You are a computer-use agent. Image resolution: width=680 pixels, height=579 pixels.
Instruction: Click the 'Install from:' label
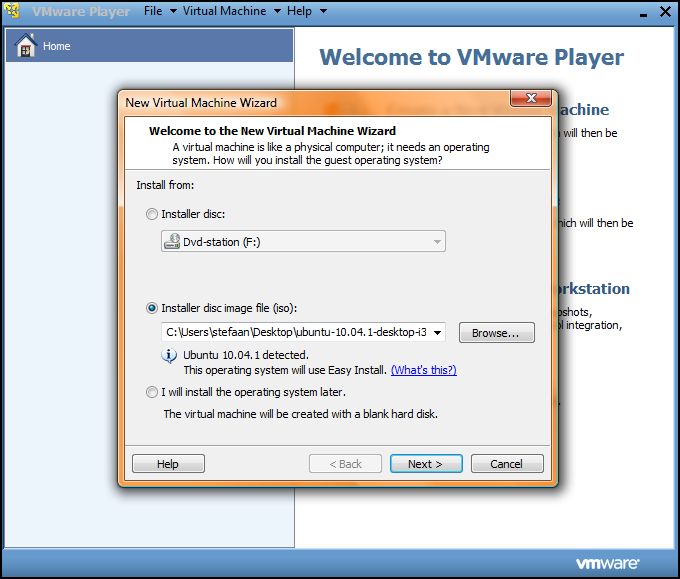(x=165, y=185)
